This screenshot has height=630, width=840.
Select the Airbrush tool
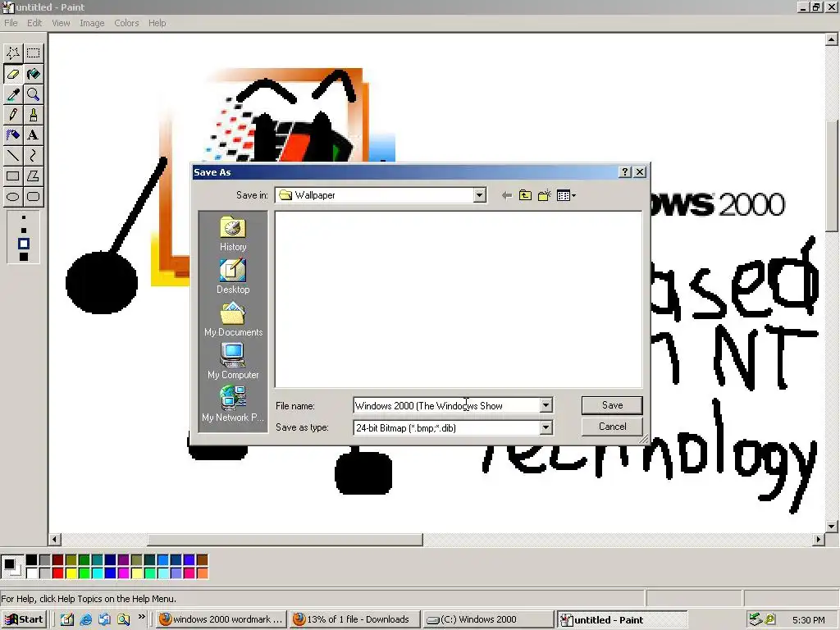13,135
